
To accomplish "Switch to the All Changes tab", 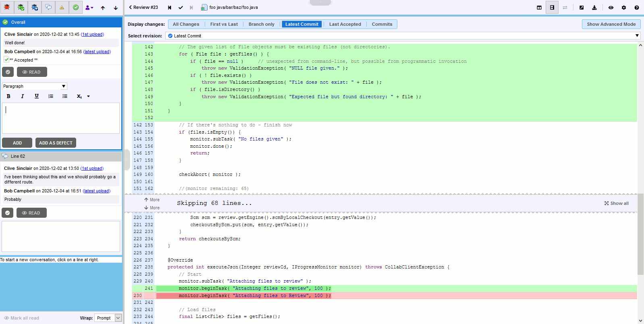I will click(x=186, y=24).
